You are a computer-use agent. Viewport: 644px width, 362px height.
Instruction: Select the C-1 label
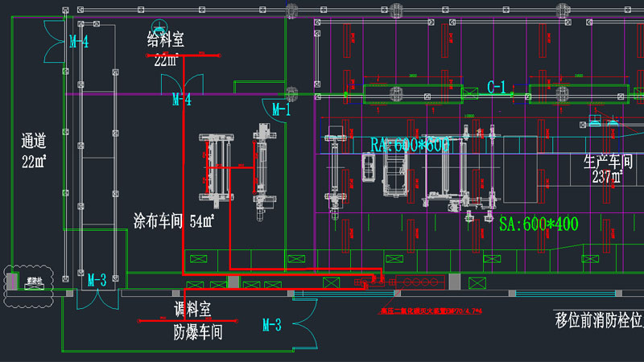497,87
